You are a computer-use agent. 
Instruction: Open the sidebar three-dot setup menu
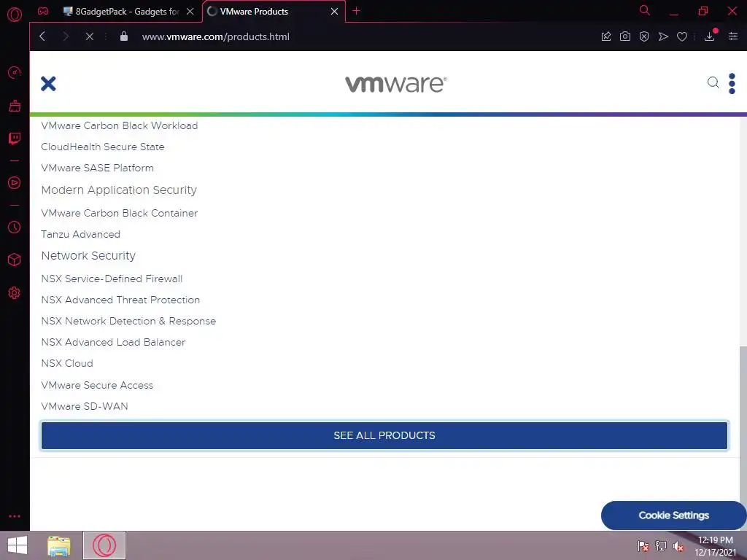(x=15, y=516)
